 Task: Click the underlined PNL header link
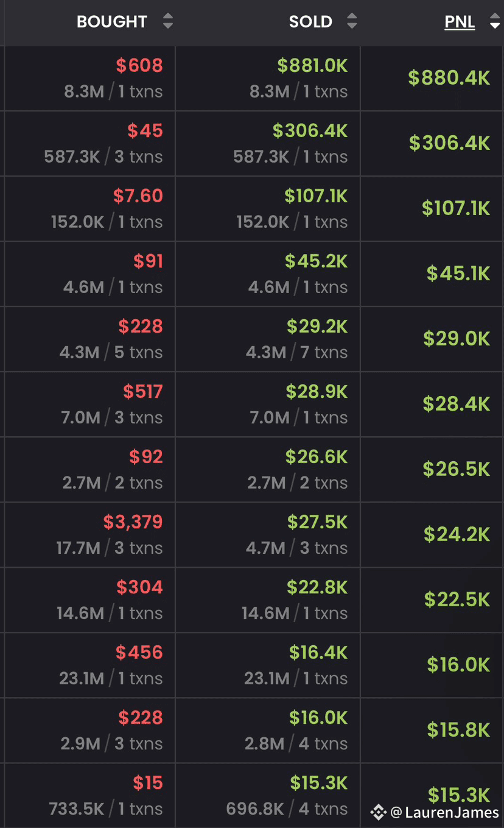[x=460, y=22]
